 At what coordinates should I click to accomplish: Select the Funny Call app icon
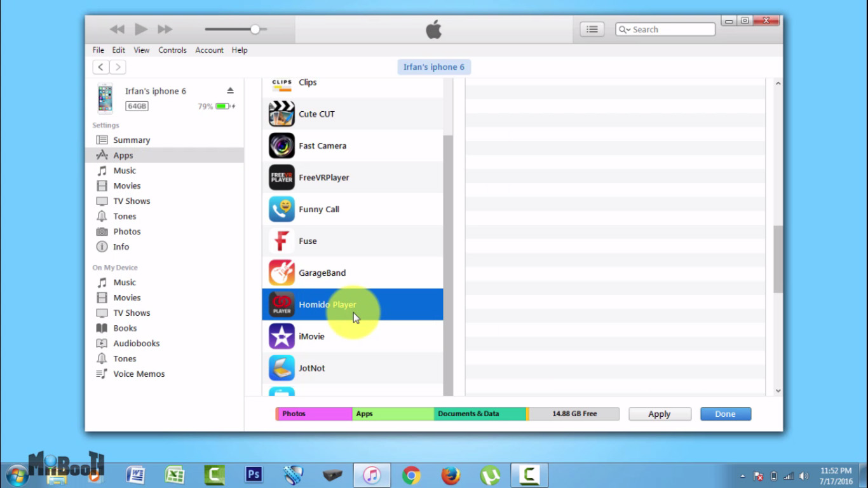tap(281, 209)
